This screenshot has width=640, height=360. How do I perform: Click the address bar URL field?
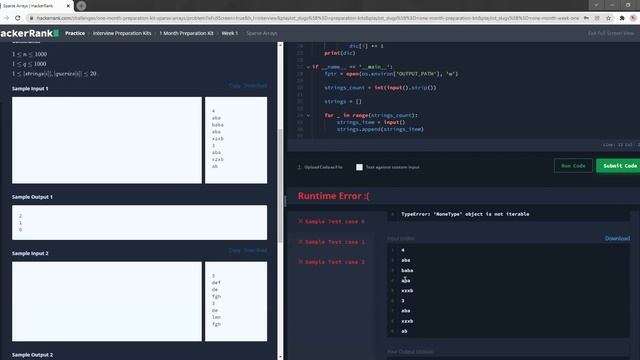click(308, 18)
